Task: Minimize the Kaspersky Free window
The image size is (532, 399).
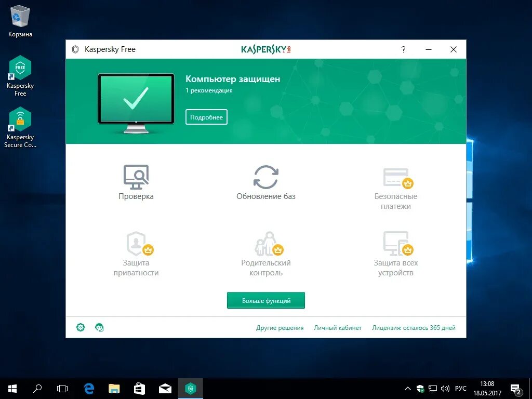Action: pos(429,49)
